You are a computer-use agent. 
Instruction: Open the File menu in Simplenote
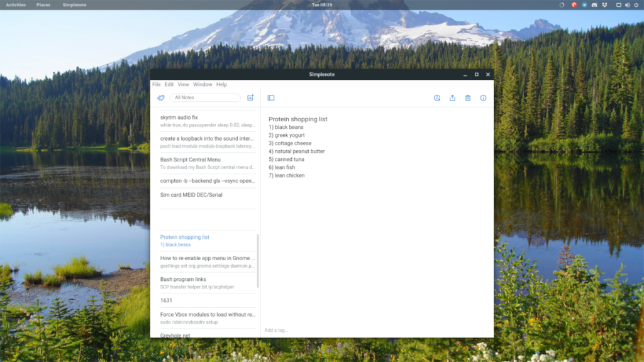coord(156,84)
